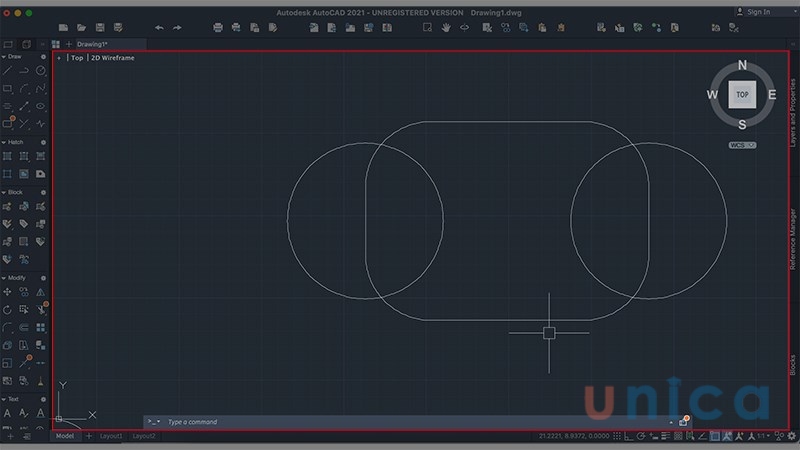The width and height of the screenshot is (800, 450).
Task: Select the Arc draw tool
Action: coord(24,89)
